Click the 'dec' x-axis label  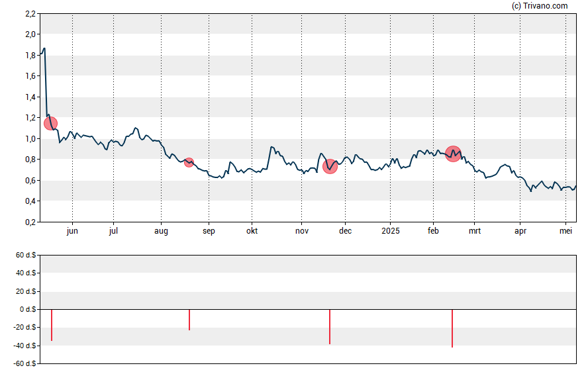[x=346, y=231]
